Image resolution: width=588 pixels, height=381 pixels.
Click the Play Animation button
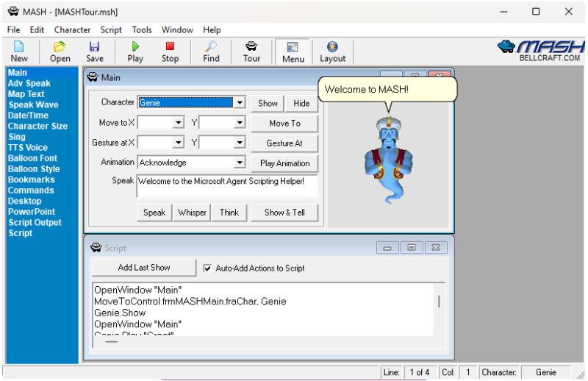pyautogui.click(x=285, y=163)
